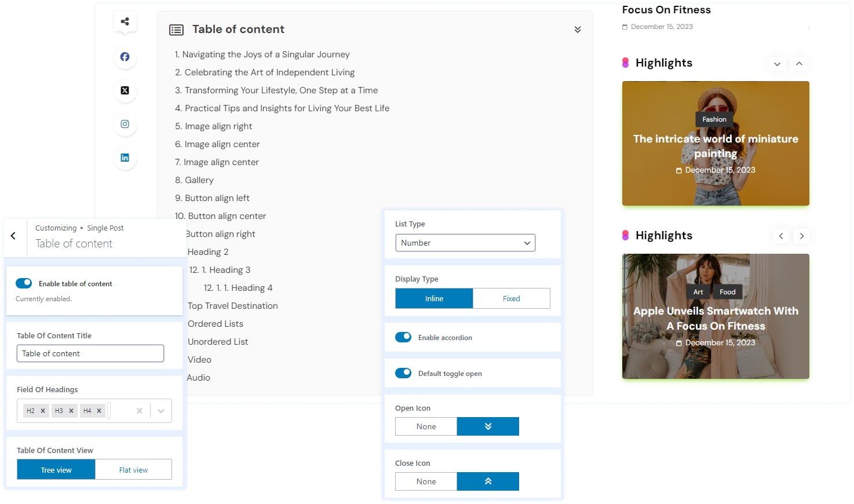Disable the Enable table of content toggle
Image resolution: width=854 pixels, height=504 pixels.
24,283
